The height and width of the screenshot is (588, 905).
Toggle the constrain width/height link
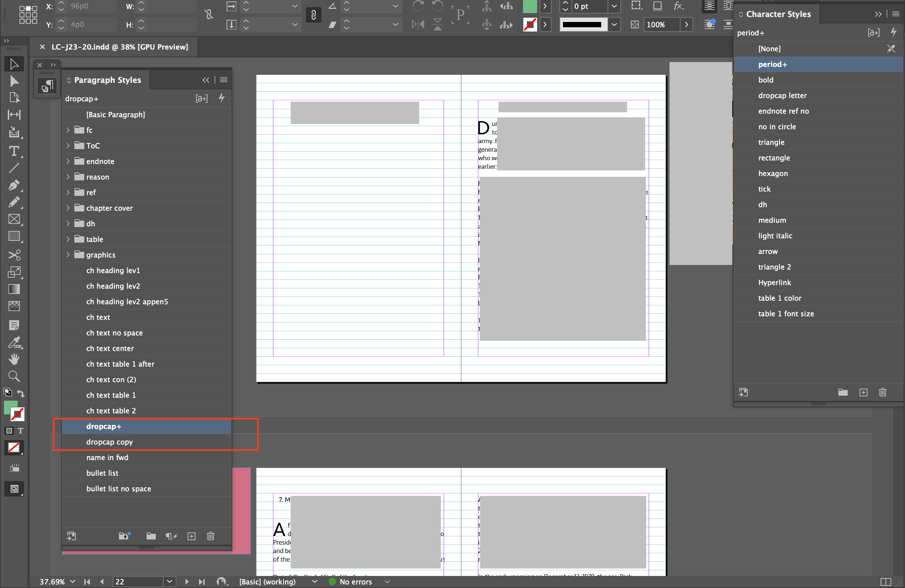[313, 15]
